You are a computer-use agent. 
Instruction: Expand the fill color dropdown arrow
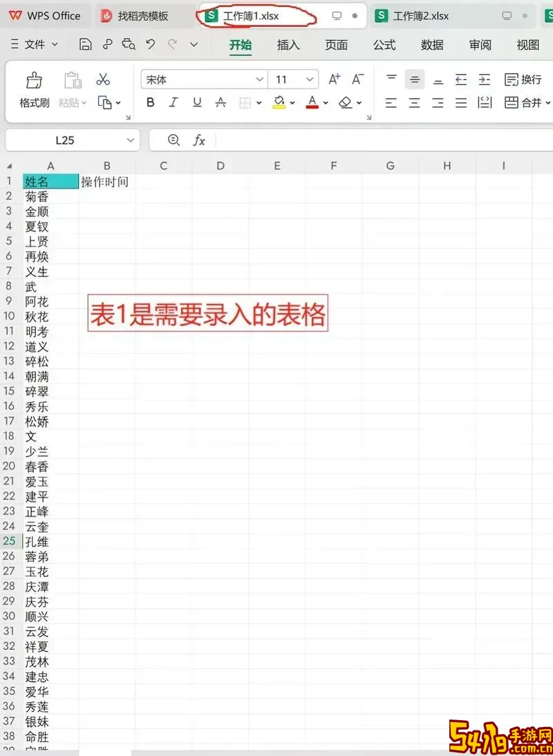point(292,103)
